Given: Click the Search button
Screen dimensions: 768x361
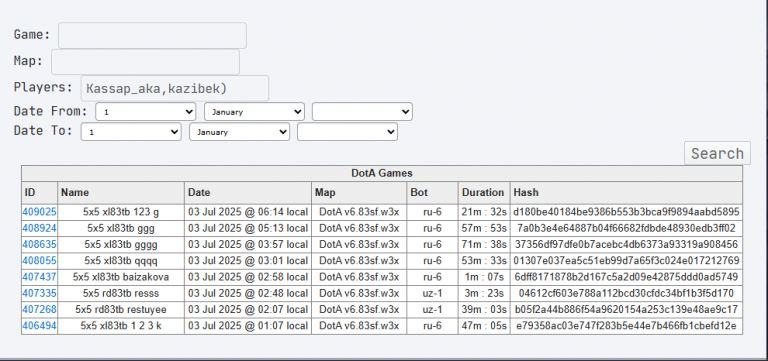Looking at the screenshot, I should (x=717, y=153).
